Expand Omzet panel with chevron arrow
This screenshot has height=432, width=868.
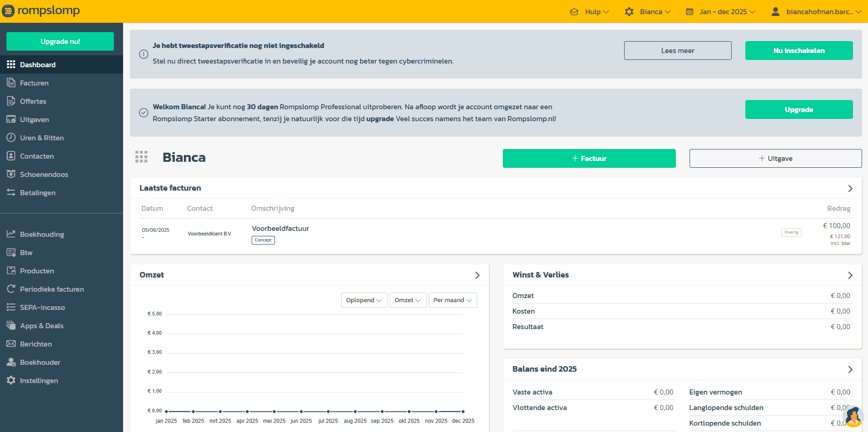477,275
